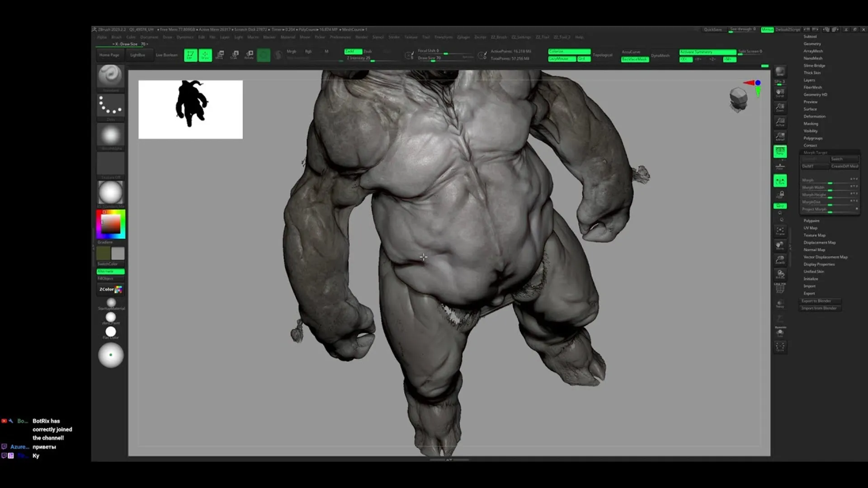868x488 pixels.
Task: Open the Document menu
Action: (149, 37)
